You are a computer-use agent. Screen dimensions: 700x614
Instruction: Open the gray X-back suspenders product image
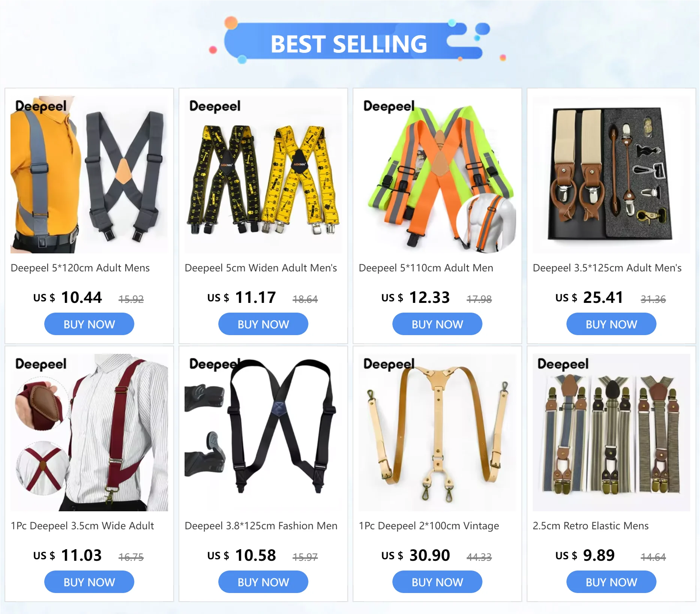(x=89, y=175)
